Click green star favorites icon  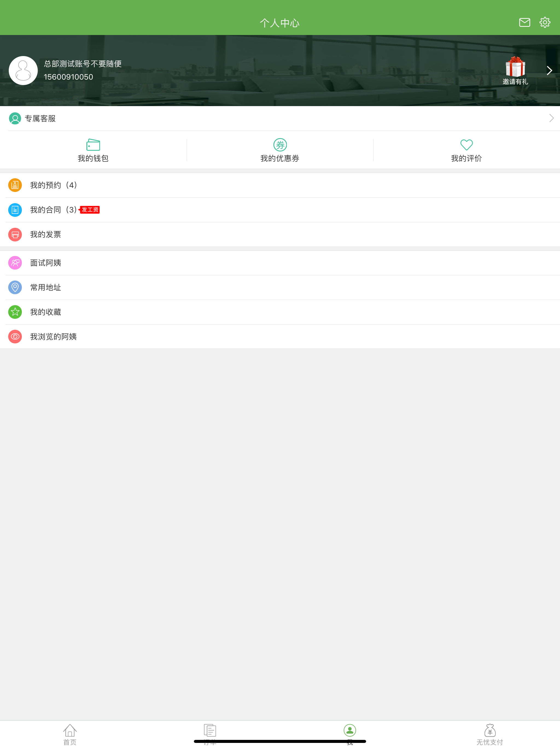coord(15,312)
